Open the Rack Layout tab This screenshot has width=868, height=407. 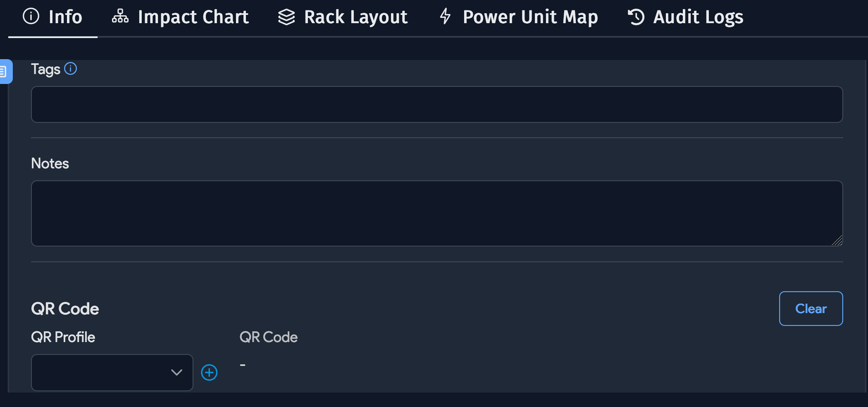click(x=355, y=17)
